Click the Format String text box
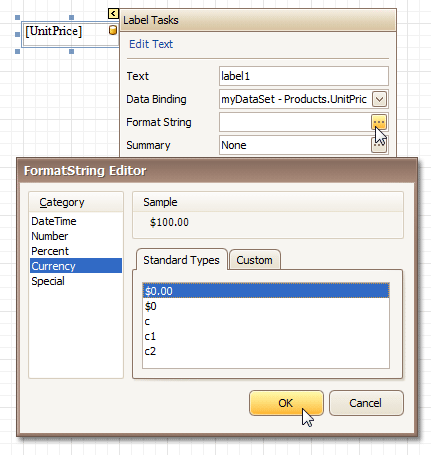 295,122
